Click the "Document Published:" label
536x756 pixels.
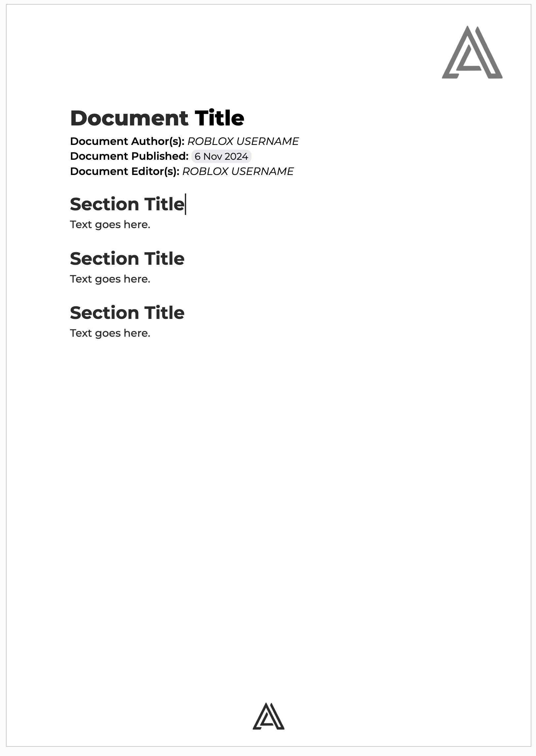coord(129,156)
